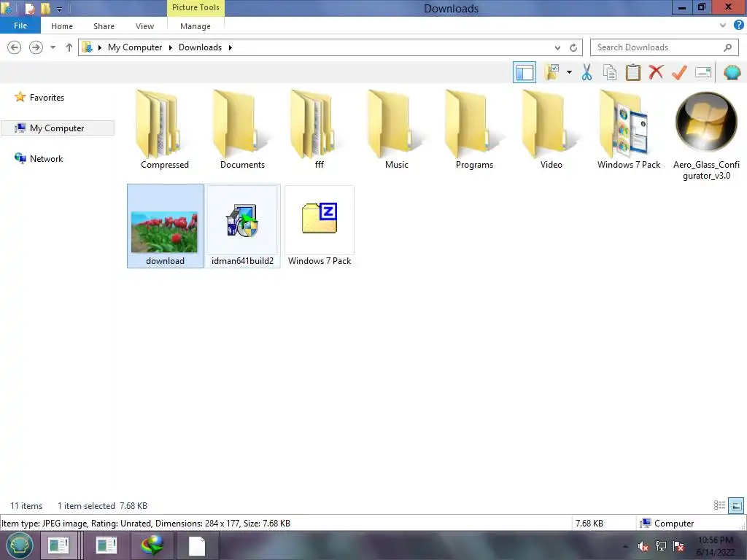Click the teal shell icon in toolbar
Screen dimensions: 747x560
[x=732, y=72]
